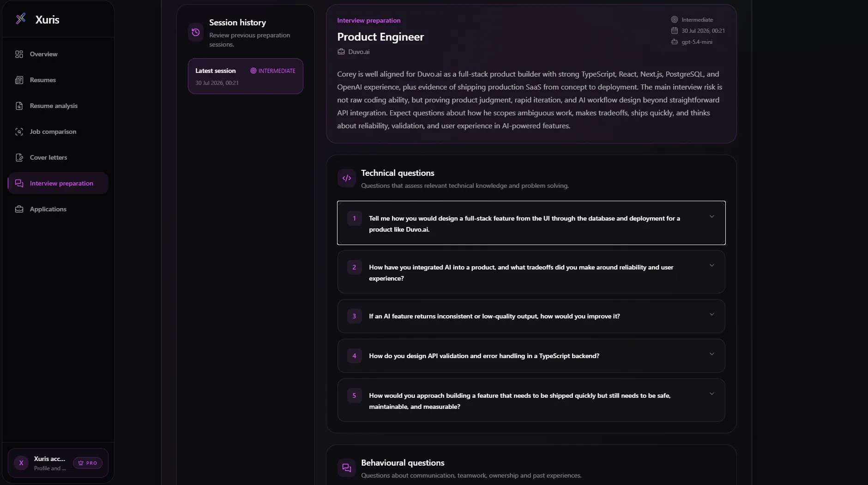
Task: Click the Session history clock icon
Action: (196, 32)
